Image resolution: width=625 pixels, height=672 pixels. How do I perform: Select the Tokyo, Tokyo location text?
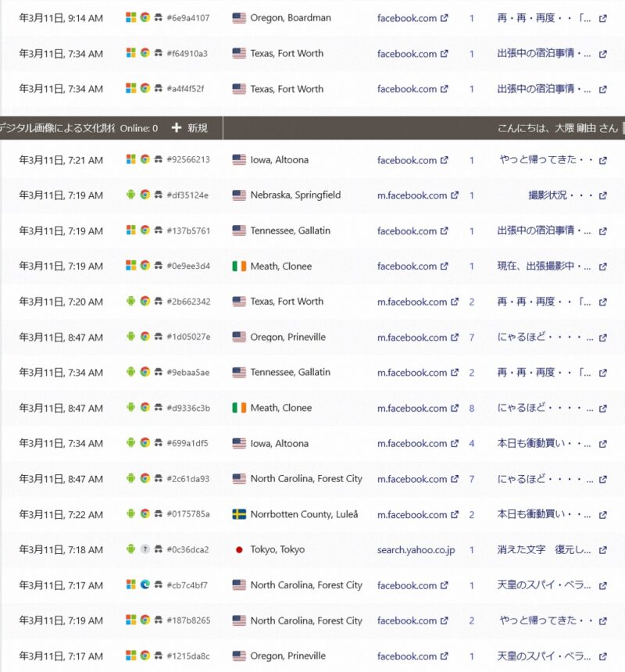coord(277,549)
